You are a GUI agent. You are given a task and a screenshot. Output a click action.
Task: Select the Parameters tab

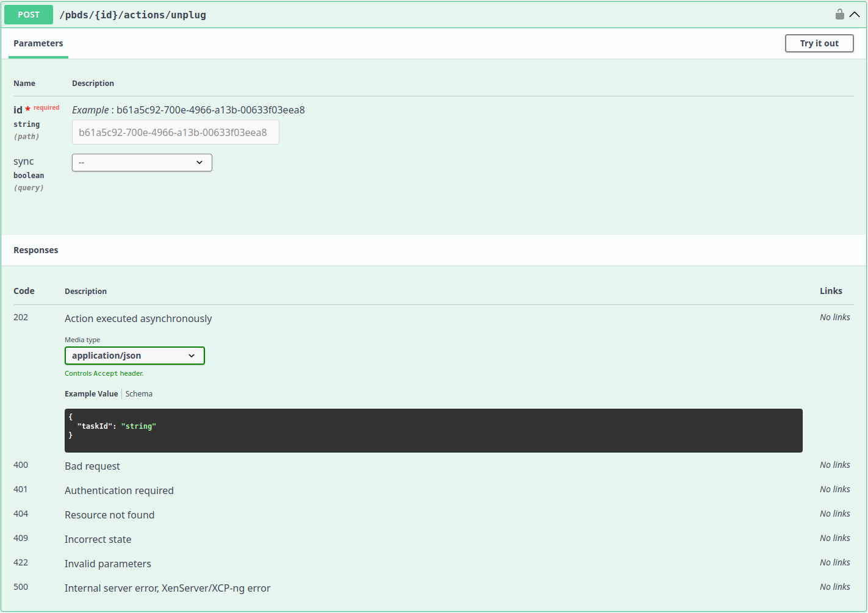(38, 43)
